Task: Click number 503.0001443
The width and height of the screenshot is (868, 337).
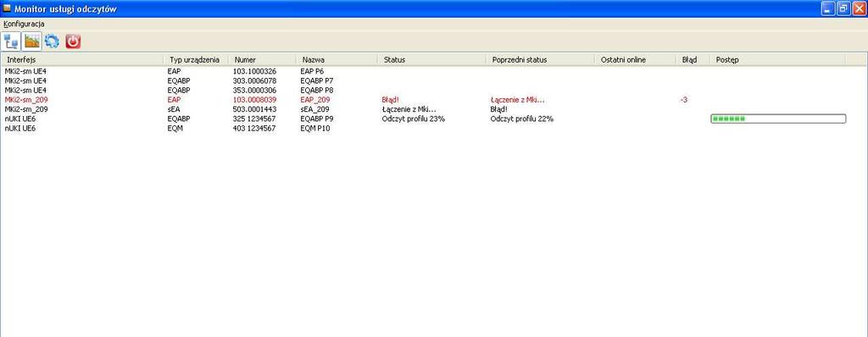Action: 254,109
